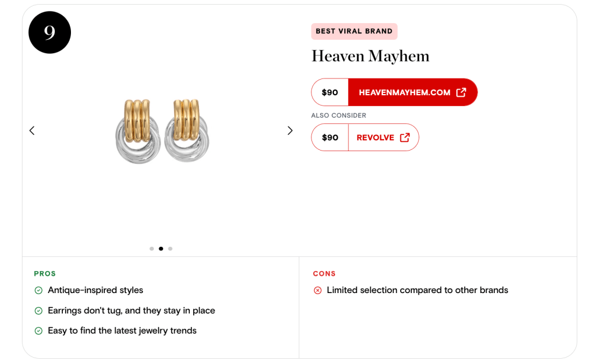The height and width of the screenshot is (364, 590).
Task: Click green check icon beside Antique-inspired styles
Action: (39, 290)
